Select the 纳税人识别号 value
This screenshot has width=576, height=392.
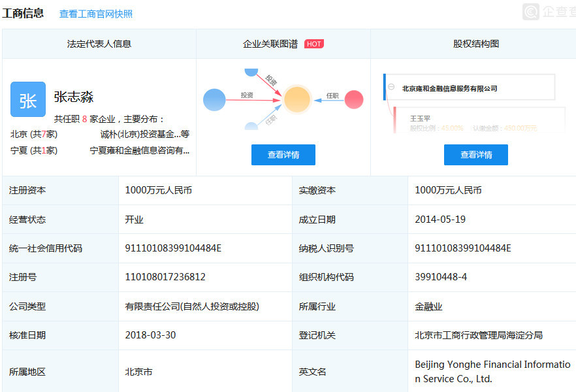(463, 248)
